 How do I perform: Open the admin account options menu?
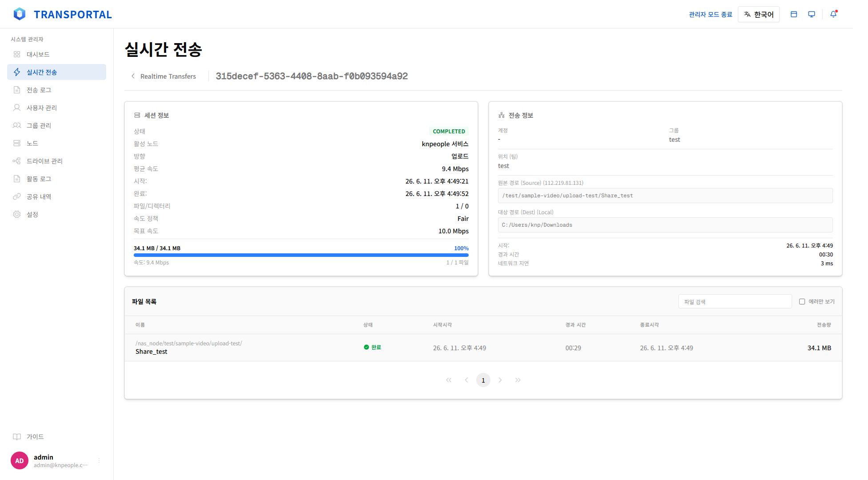click(x=99, y=461)
